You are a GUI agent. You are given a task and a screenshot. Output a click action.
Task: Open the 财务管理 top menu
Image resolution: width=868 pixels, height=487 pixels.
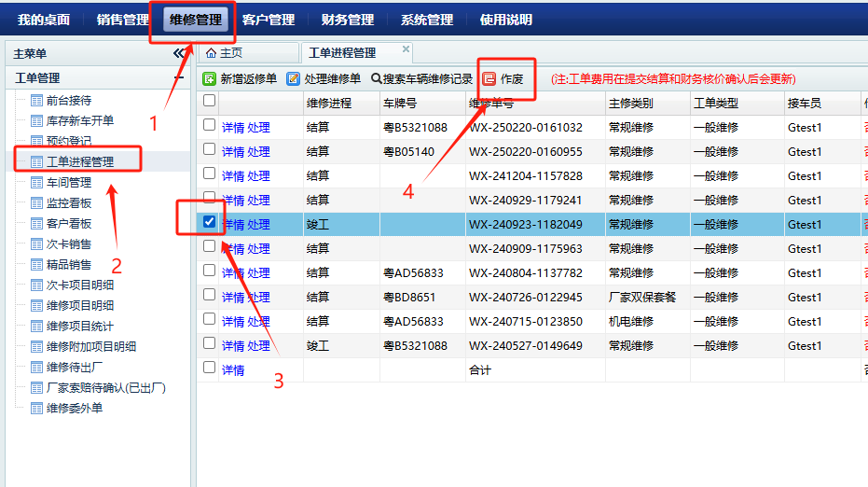pos(348,20)
